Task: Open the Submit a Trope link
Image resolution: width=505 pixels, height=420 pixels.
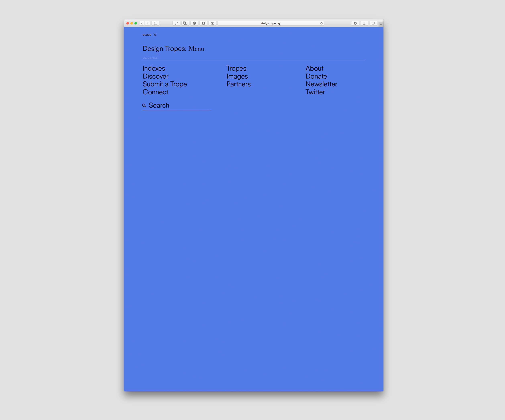Action: pos(164,84)
